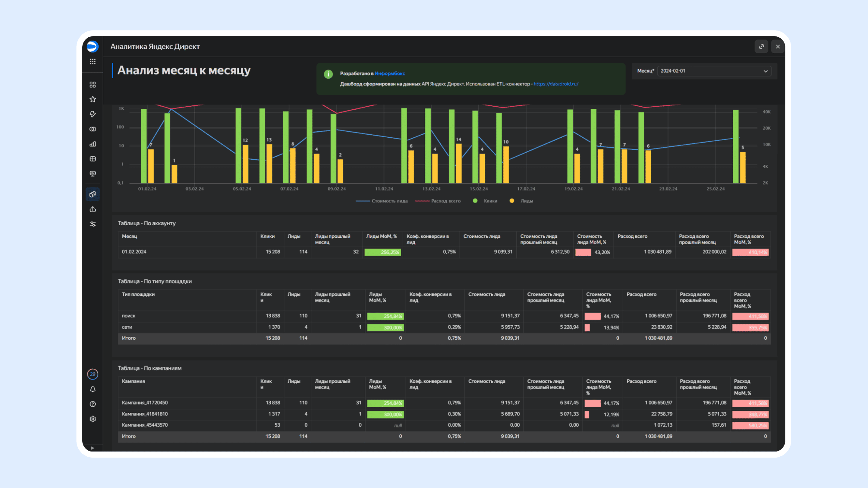The image size is (868, 488).
Task: Click the 01.02.24 axis date label
Action: tap(147, 189)
